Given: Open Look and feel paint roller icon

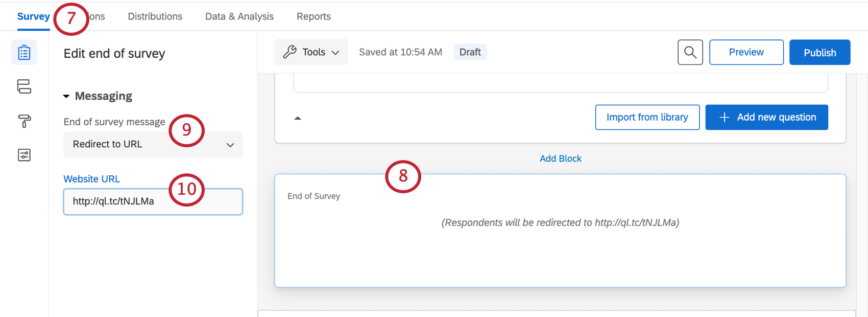Looking at the screenshot, I should point(24,121).
